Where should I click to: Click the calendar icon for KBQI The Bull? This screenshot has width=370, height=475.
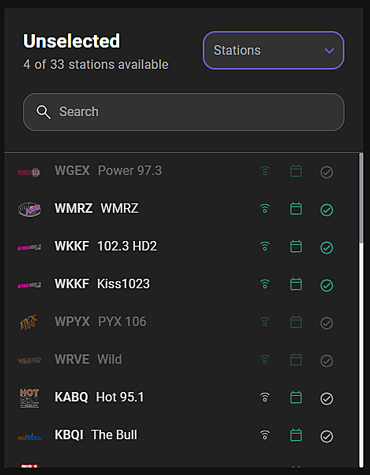[296, 435]
